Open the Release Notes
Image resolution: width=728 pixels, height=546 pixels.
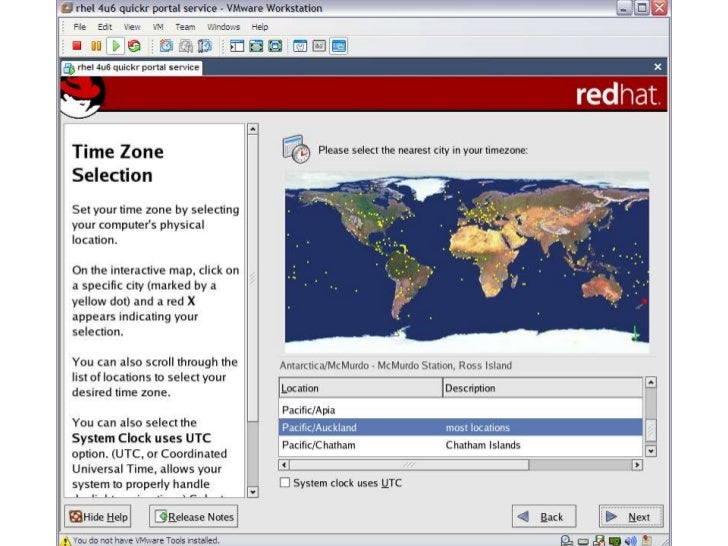click(194, 516)
